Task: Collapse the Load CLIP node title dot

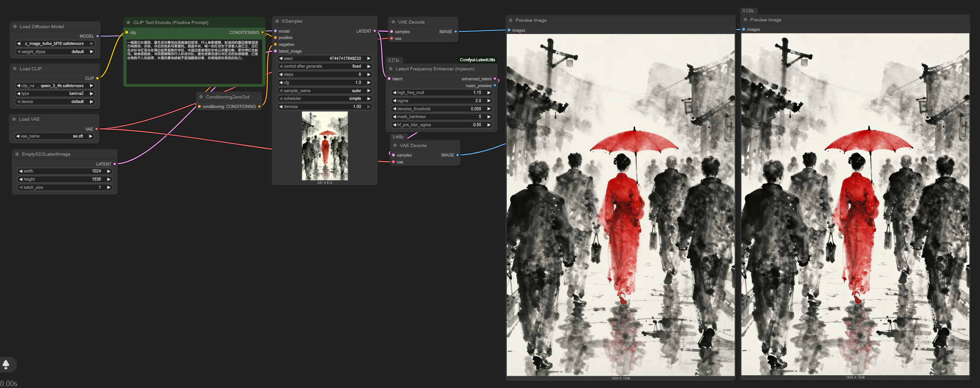Action: pos(15,69)
